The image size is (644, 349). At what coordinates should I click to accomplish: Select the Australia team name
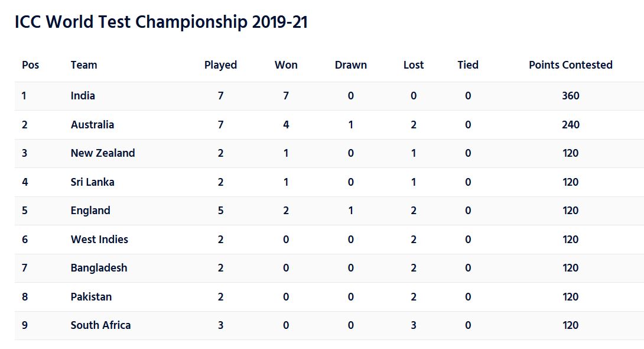tap(92, 125)
